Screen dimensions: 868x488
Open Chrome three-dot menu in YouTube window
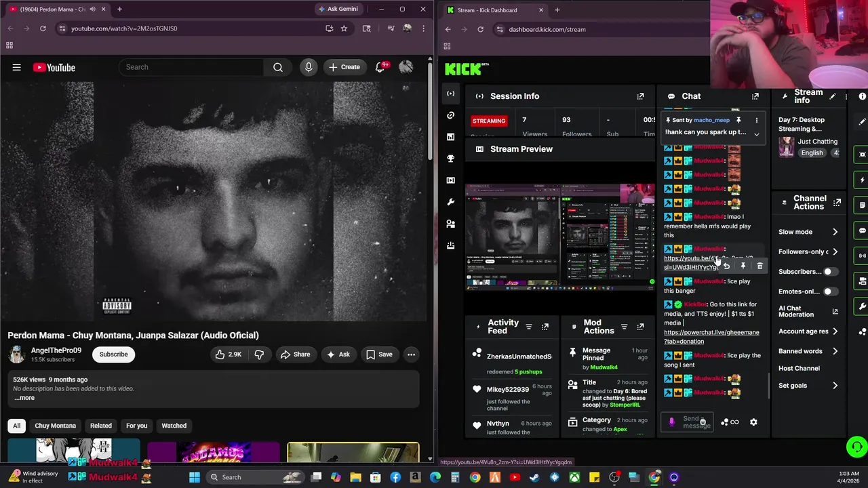[x=423, y=28]
